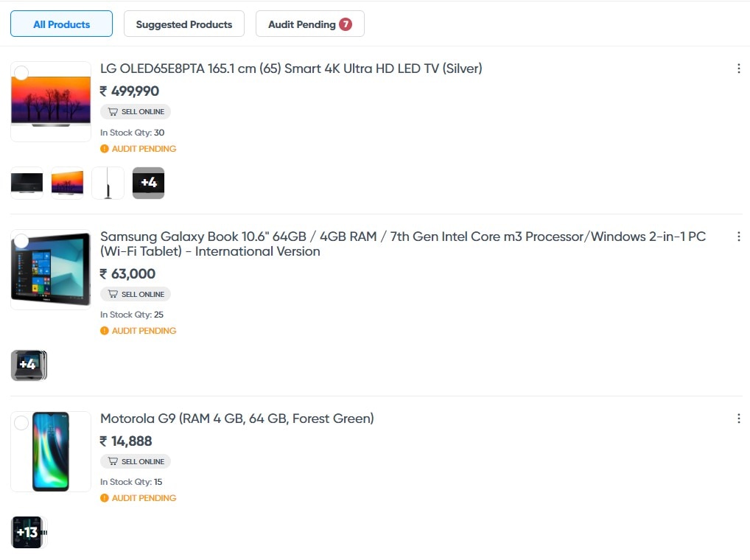
Task: Expand the +13 images under the Motorola G9
Action: point(27,531)
